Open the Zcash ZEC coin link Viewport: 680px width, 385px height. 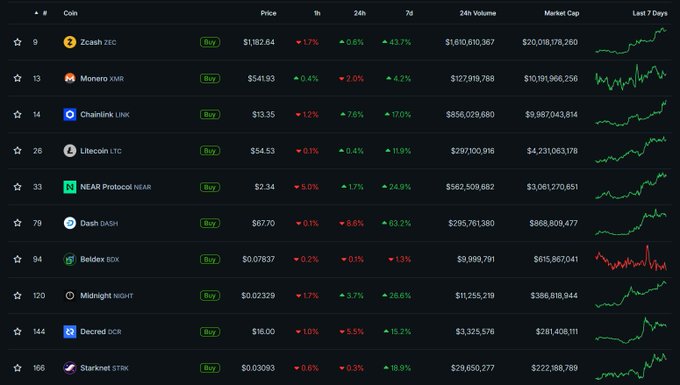pyautogui.click(x=98, y=42)
